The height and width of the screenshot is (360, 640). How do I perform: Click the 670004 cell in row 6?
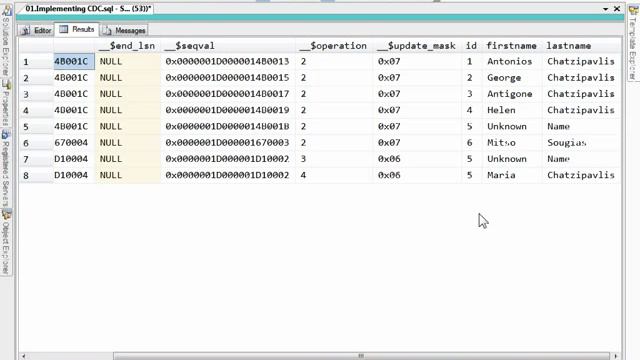pyautogui.click(x=74, y=143)
